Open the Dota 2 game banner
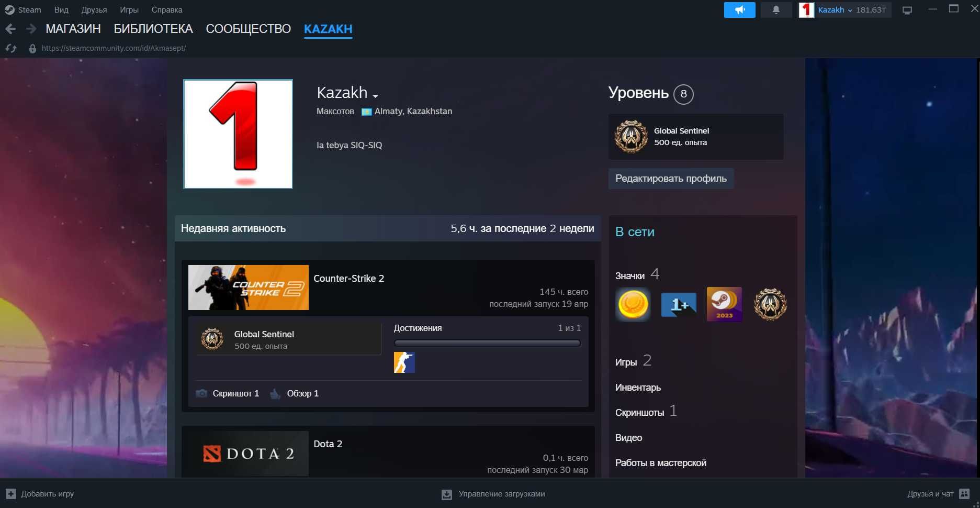Image resolution: width=980 pixels, height=508 pixels. (x=249, y=454)
